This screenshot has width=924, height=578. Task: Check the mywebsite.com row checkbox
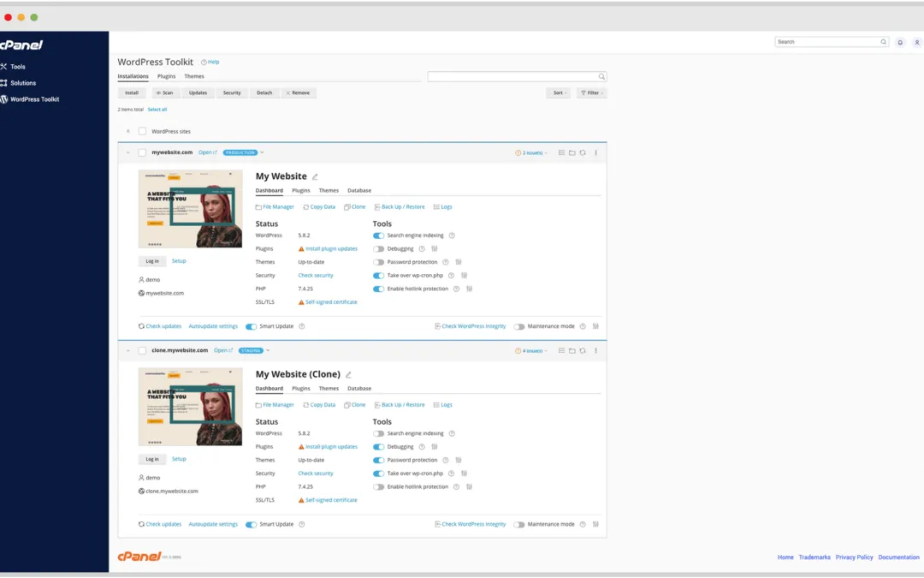(140, 152)
